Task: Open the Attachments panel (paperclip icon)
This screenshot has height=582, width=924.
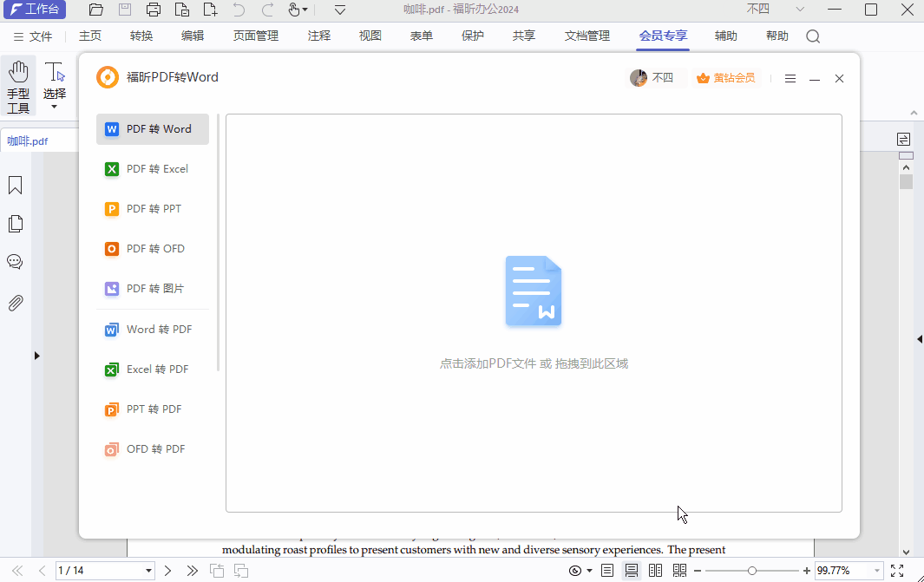Action: tap(15, 302)
